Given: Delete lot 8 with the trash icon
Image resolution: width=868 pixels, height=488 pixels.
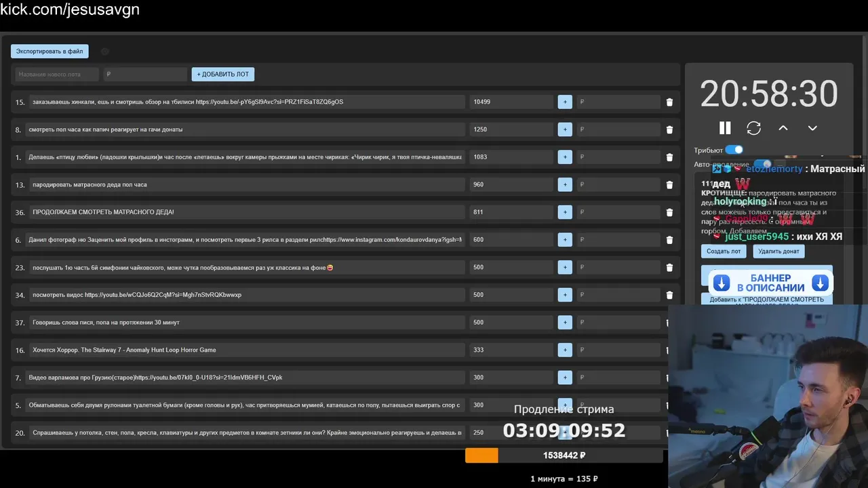Looking at the screenshot, I should [x=669, y=129].
